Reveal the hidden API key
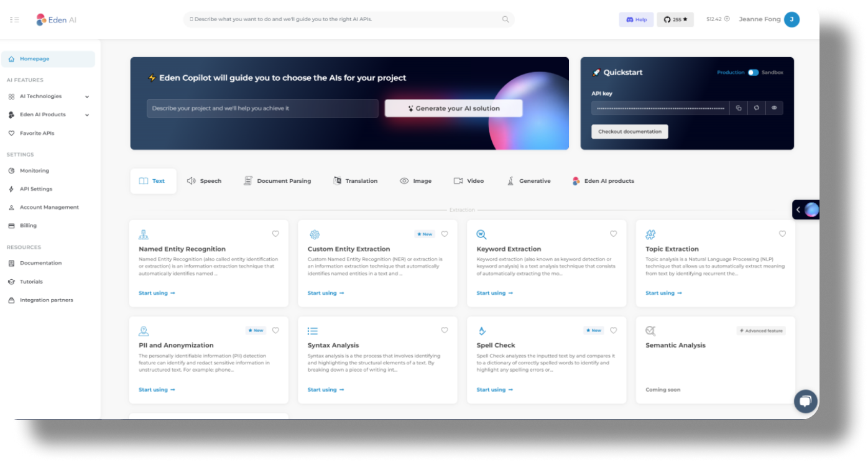Image resolution: width=868 pixels, height=462 pixels. [x=774, y=108]
